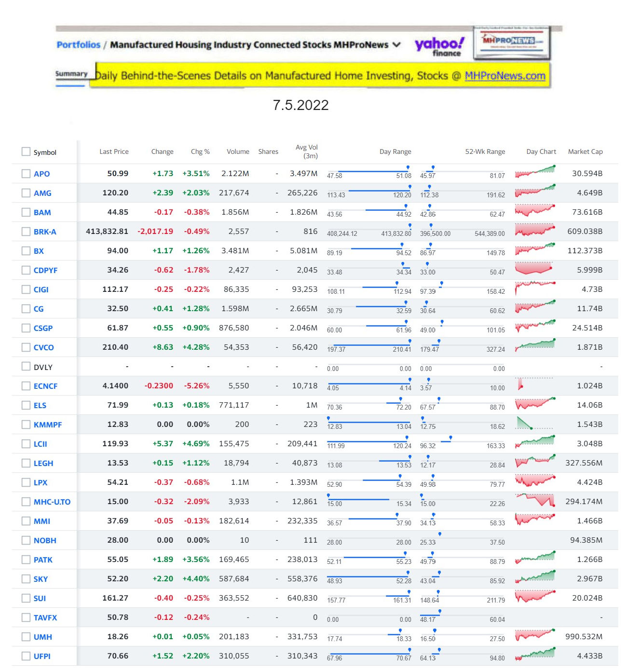Check the UFPI row checkbox
This screenshot has height=672, width=626.
click(26, 656)
